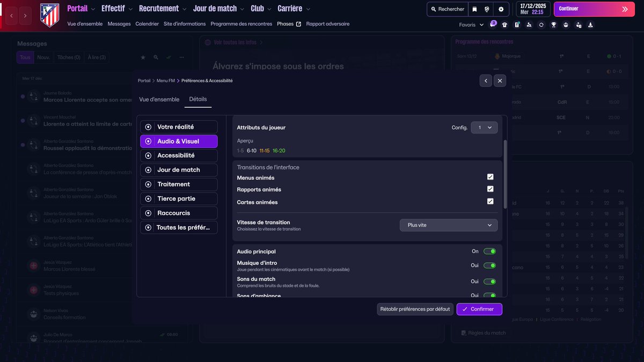Screen dimensions: 644x362
Task: Open the Config. dropdown for player attributes
Action: pos(484,128)
